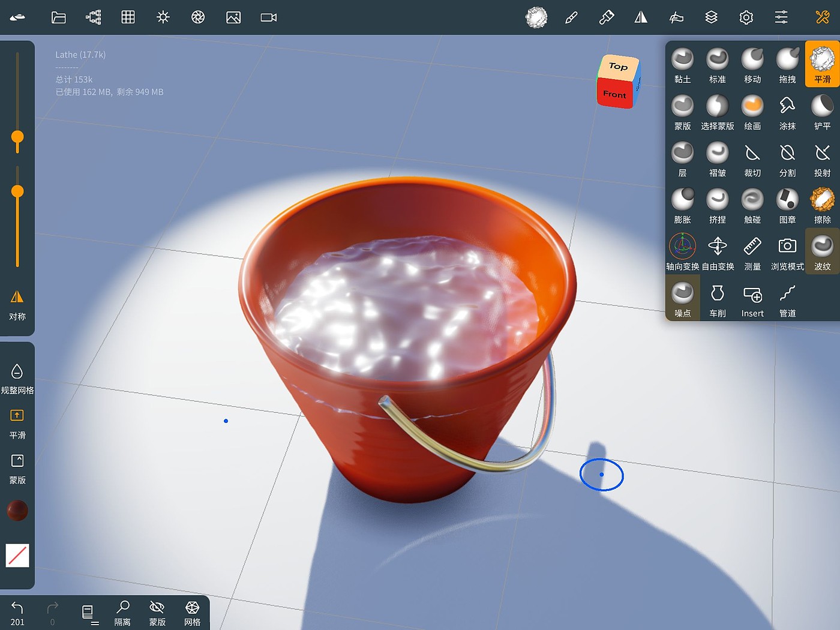Open the layers stack menu
Screen dimensions: 840x630
[711, 17]
